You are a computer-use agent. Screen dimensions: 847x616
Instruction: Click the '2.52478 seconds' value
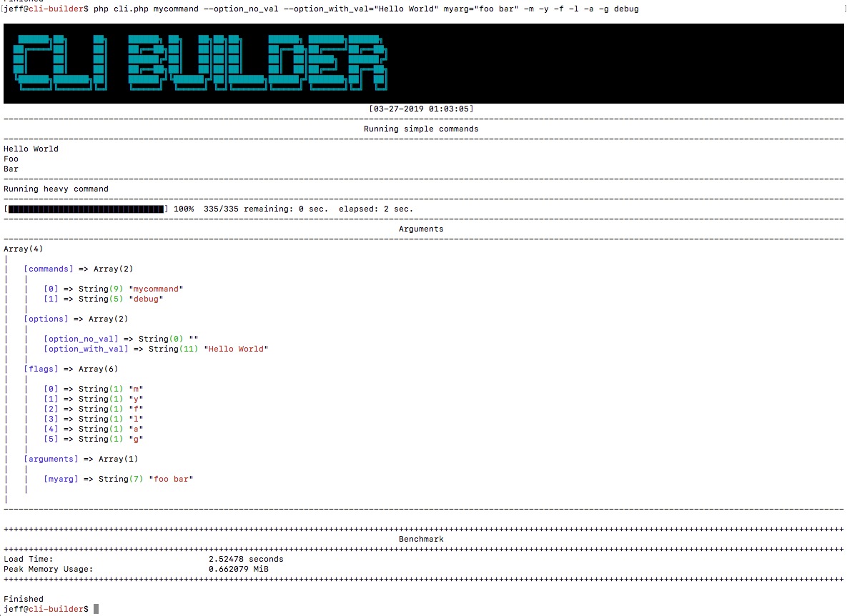click(246, 560)
